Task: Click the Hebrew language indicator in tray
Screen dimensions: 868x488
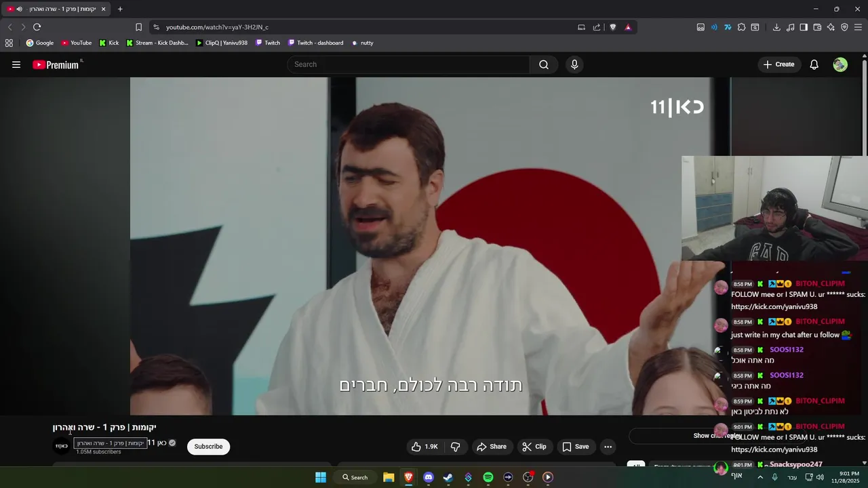Action: (x=792, y=477)
